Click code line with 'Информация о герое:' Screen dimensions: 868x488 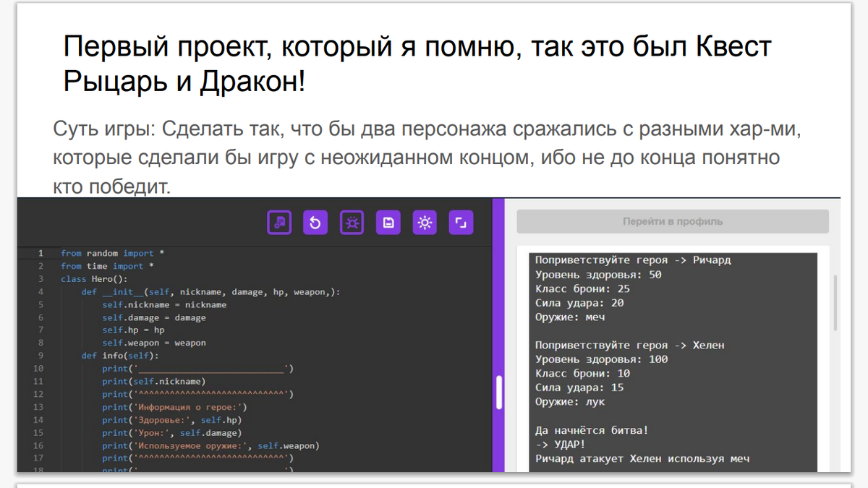[174, 407]
